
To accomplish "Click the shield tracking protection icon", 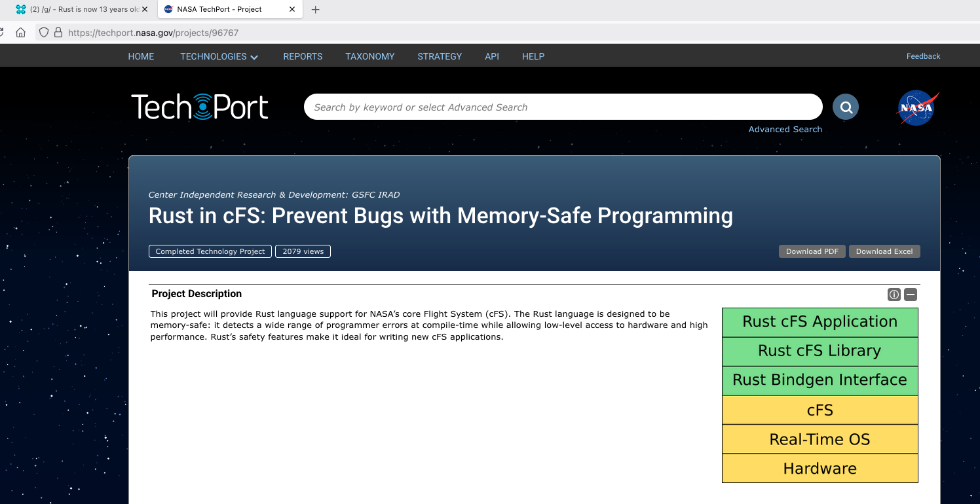I will tap(44, 32).
